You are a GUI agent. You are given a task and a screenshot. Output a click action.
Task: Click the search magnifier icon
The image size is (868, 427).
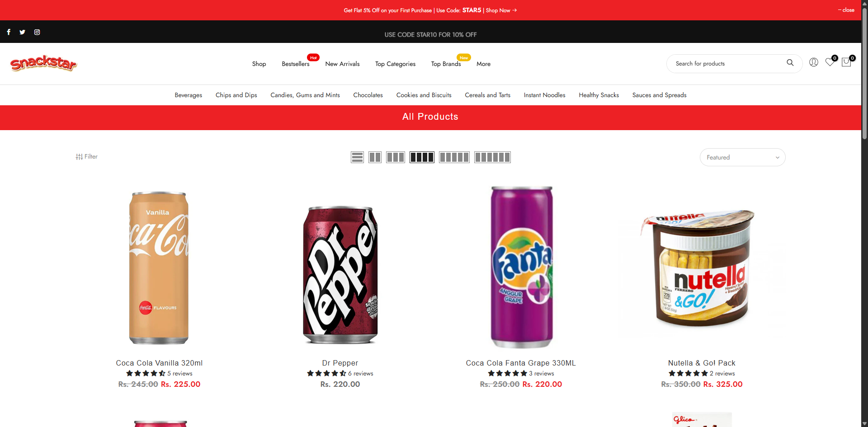[x=790, y=63]
